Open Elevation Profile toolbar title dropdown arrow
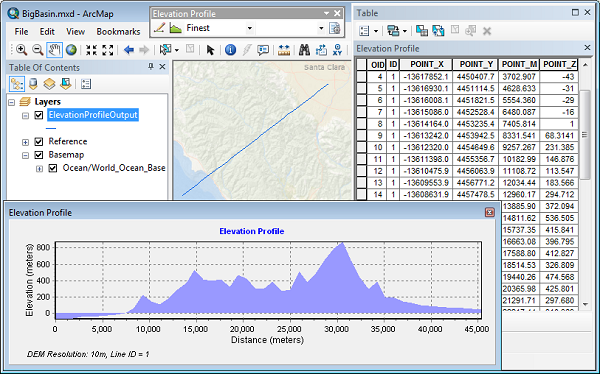This screenshot has width=600, height=374. pyautogui.click(x=326, y=13)
